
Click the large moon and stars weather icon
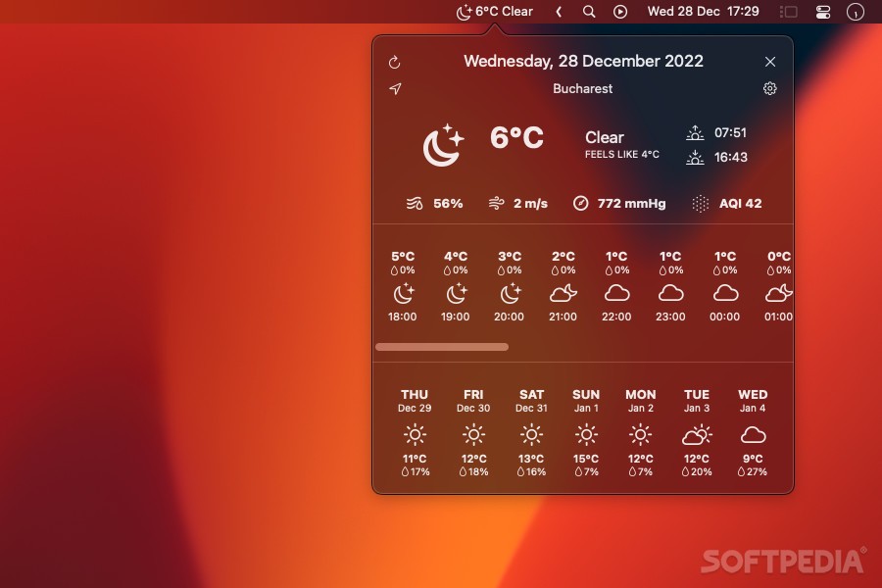coord(442,145)
